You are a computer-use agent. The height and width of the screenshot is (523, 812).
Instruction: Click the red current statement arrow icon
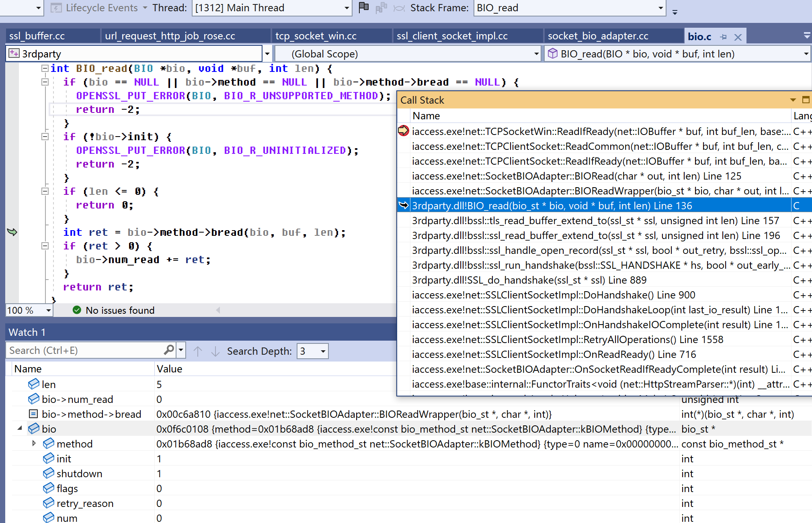403,131
